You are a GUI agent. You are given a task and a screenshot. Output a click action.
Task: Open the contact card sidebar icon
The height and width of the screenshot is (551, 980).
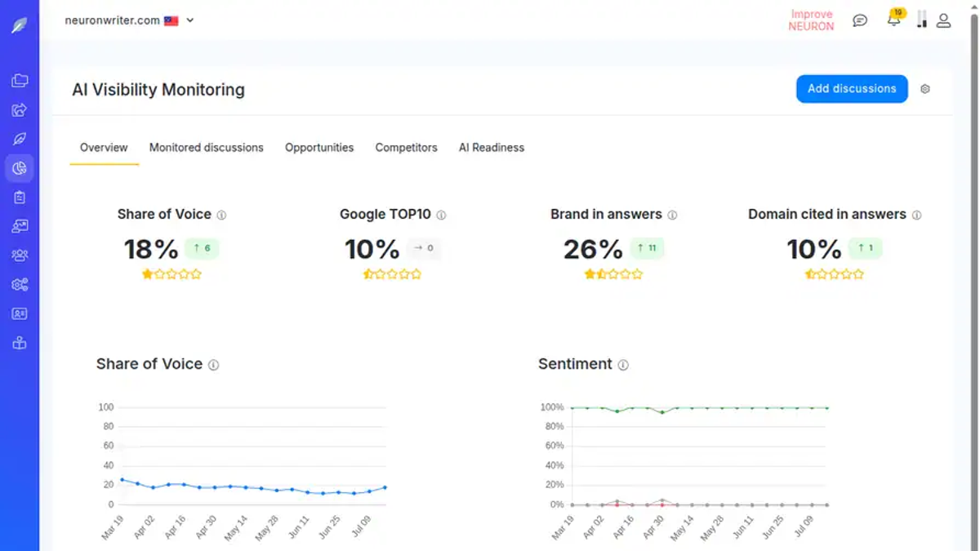(20, 313)
